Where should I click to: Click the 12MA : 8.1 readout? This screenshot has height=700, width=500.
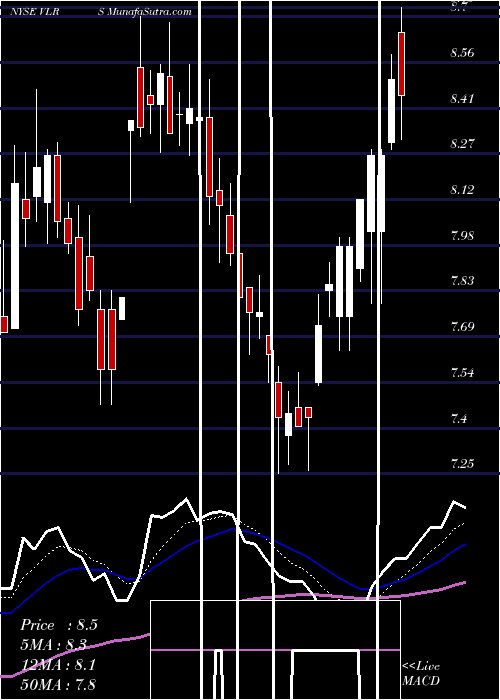coord(58,664)
